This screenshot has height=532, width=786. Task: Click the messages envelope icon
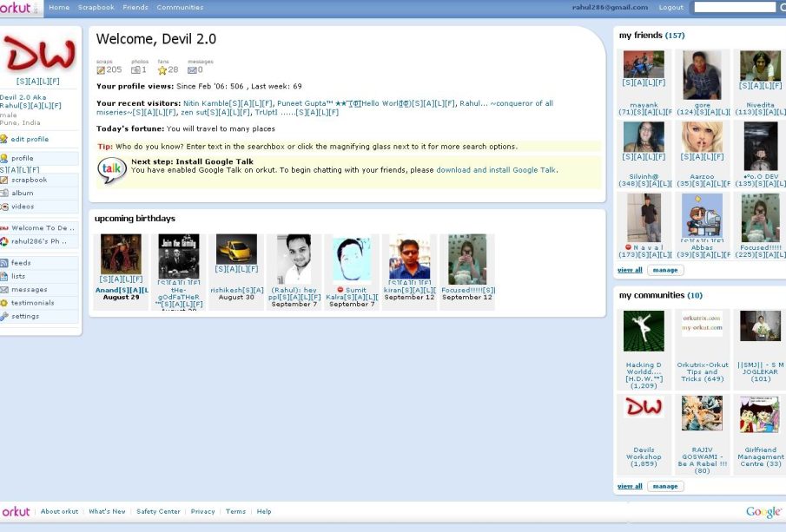[192, 70]
